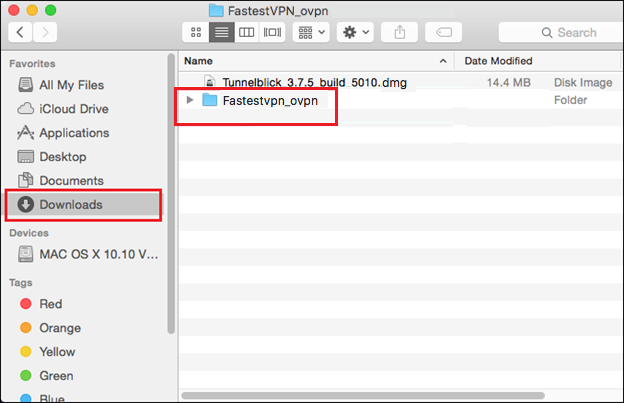Image resolution: width=624 pixels, height=403 pixels.
Task: Click the hard disk device icon
Action: coord(25,254)
